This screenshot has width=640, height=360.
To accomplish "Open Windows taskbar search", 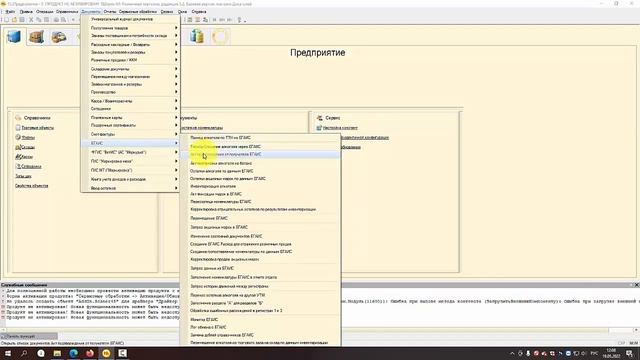I will [24, 353].
